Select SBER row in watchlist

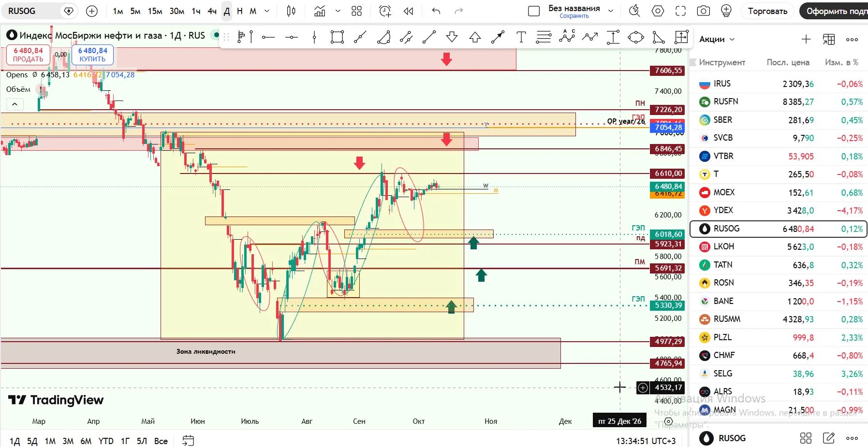click(779, 120)
